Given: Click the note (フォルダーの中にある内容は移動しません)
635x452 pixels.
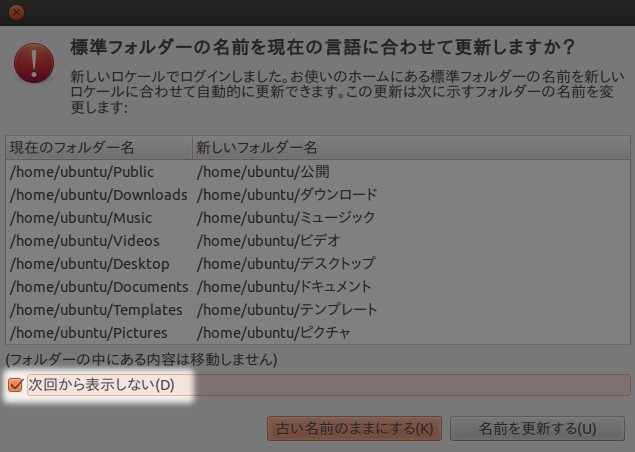Looking at the screenshot, I should pyautogui.click(x=141, y=360).
